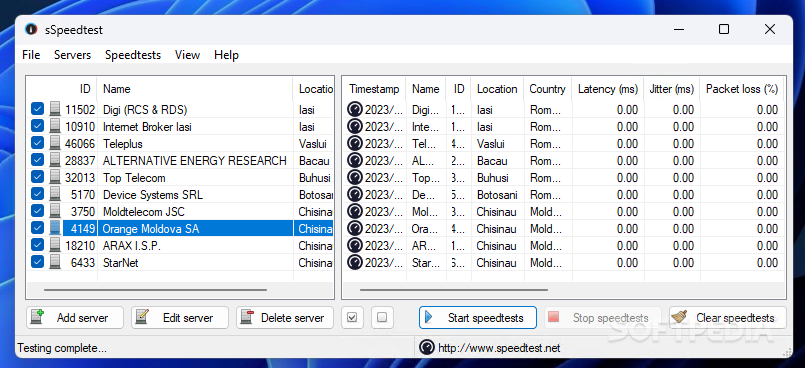Click the server icon next to Top Telecom
Screen dimensions: 805x368
[55, 178]
